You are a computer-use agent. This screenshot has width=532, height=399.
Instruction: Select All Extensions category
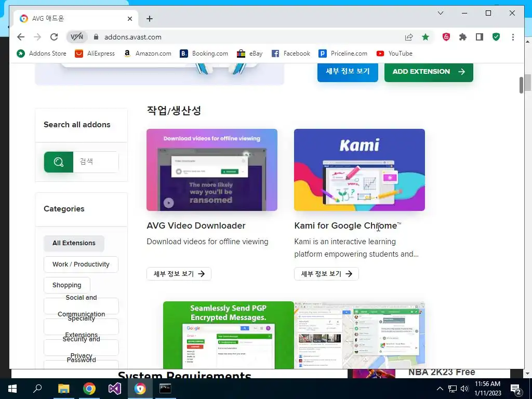tap(74, 243)
